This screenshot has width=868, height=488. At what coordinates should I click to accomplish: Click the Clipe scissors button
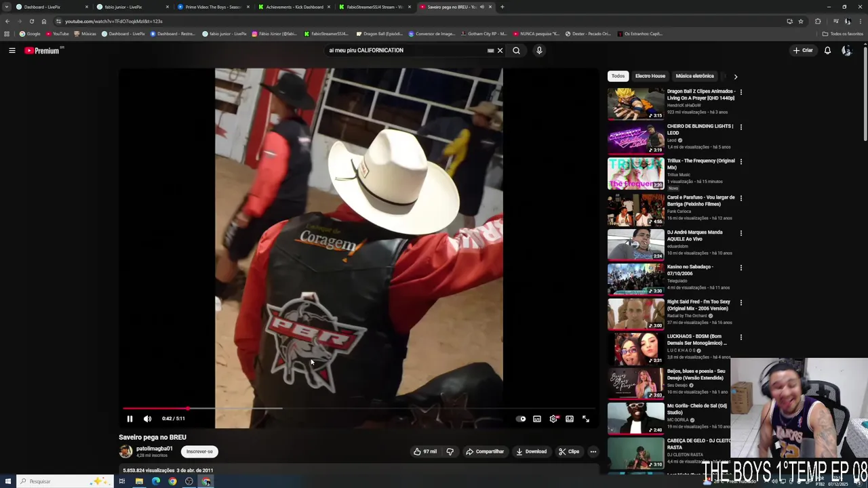(568, 451)
